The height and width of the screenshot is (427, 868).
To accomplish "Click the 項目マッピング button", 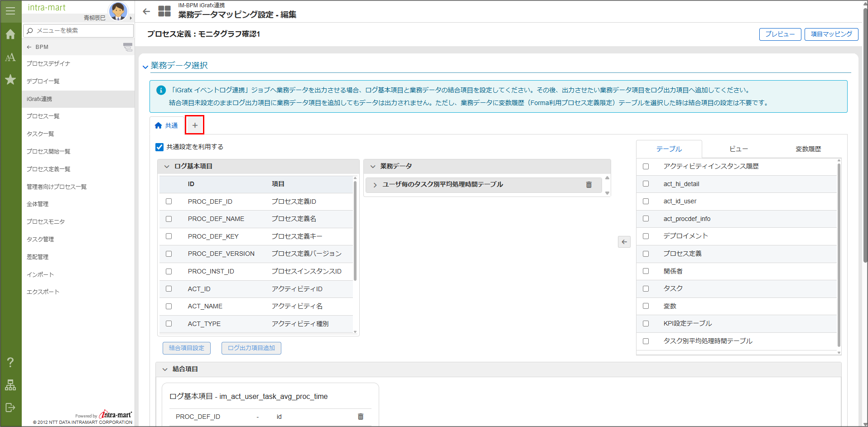I will pyautogui.click(x=831, y=34).
